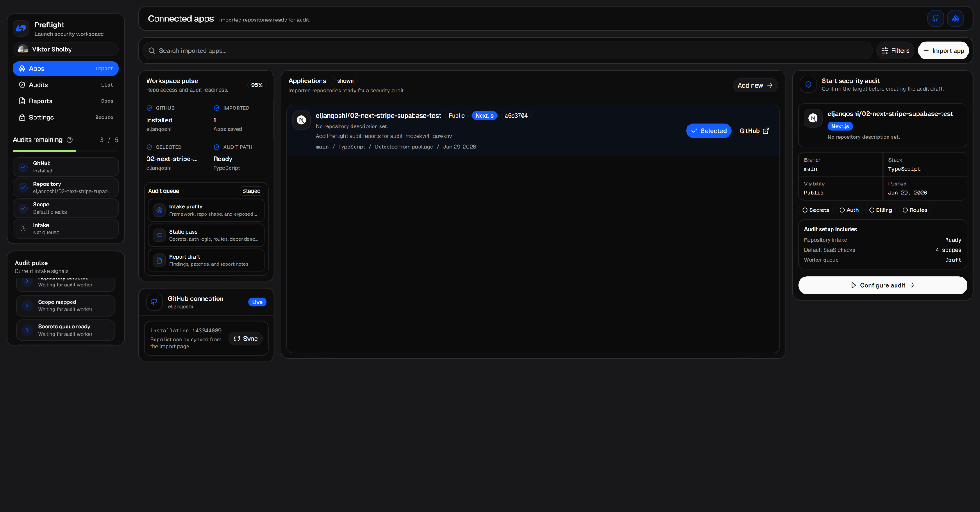Click the avatar next to Viktor Shelby
Screen dimensions: 980x512
tap(23, 49)
